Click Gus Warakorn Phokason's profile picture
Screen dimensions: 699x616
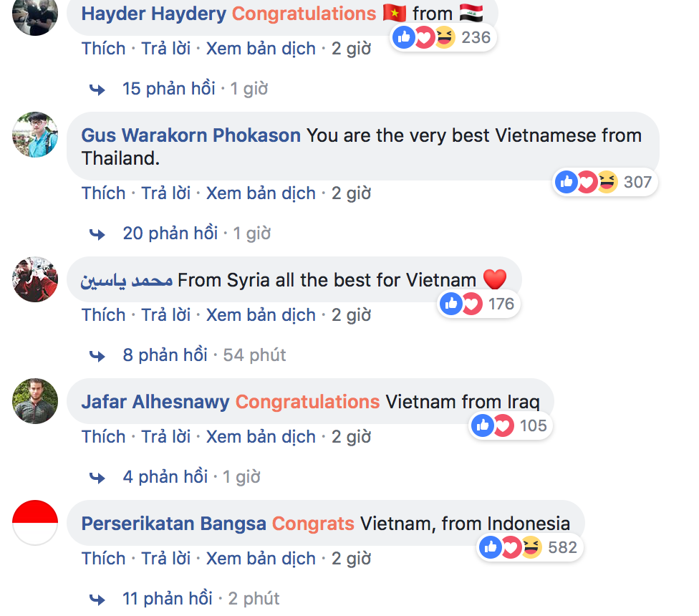click(x=35, y=135)
